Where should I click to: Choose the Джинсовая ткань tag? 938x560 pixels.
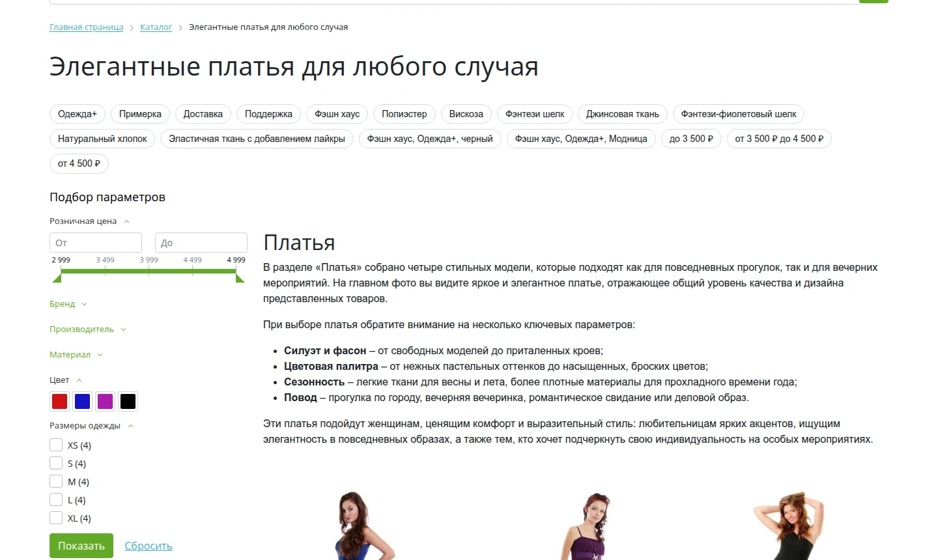tap(623, 114)
